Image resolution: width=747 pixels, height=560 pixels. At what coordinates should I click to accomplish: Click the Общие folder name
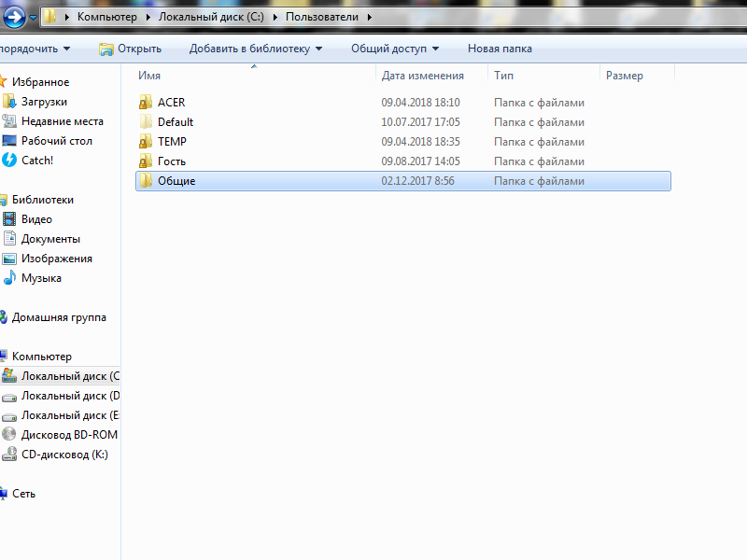176,181
